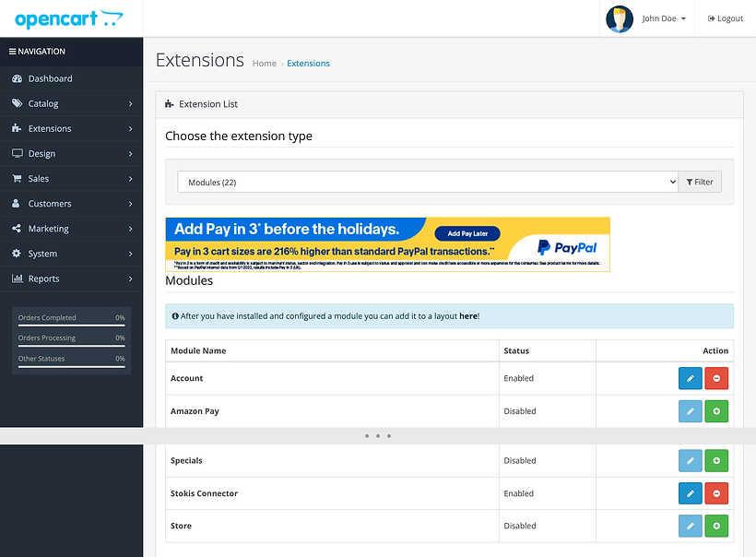The image size is (756, 557).
Task: Follow the 'here' layout link
Action: 467,316
